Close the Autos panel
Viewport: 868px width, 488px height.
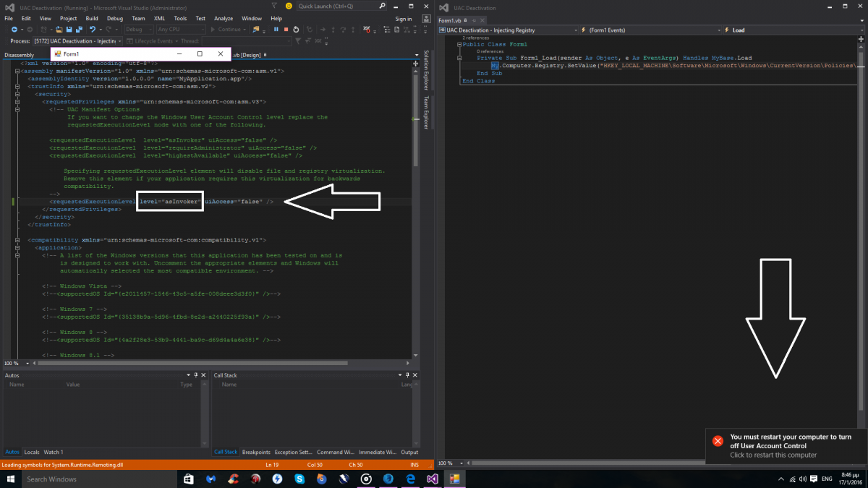[x=203, y=375]
